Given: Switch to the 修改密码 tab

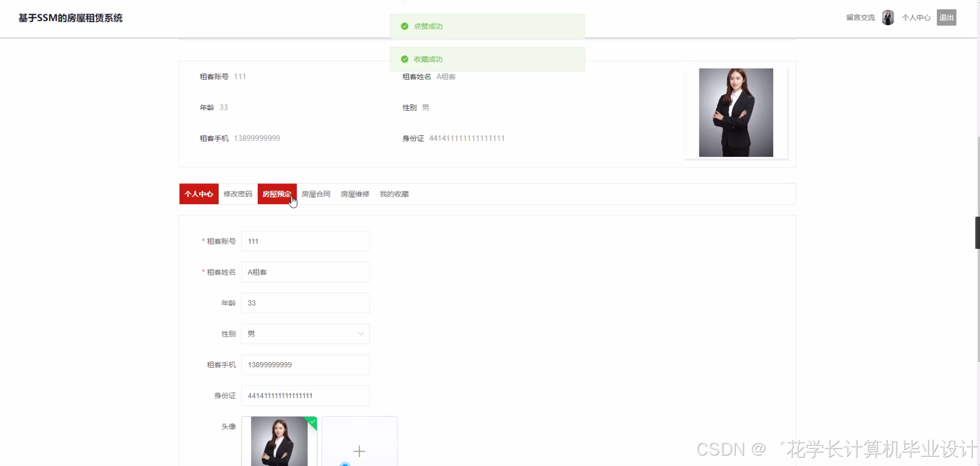Looking at the screenshot, I should pos(238,194).
